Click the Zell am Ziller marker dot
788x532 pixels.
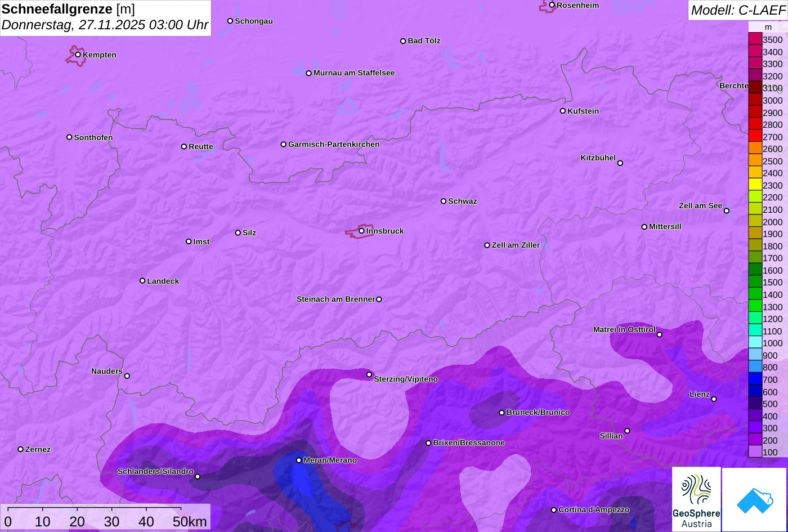coord(487,245)
